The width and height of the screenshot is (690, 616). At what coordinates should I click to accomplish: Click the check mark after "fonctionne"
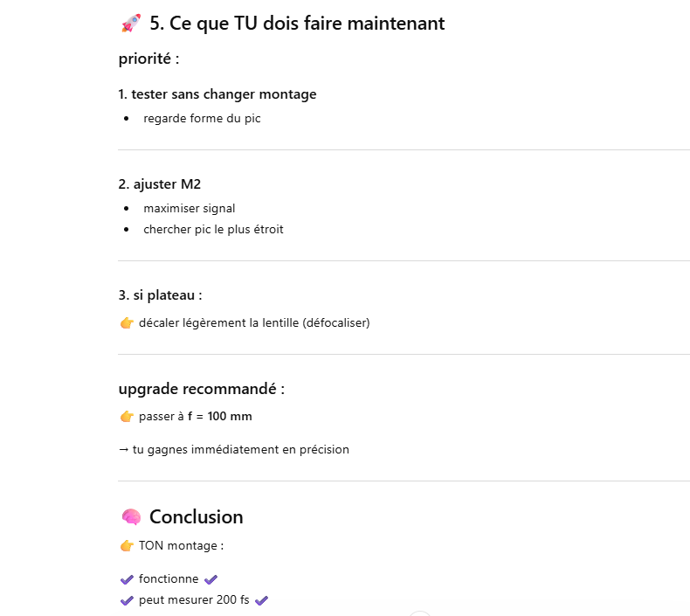(210, 578)
